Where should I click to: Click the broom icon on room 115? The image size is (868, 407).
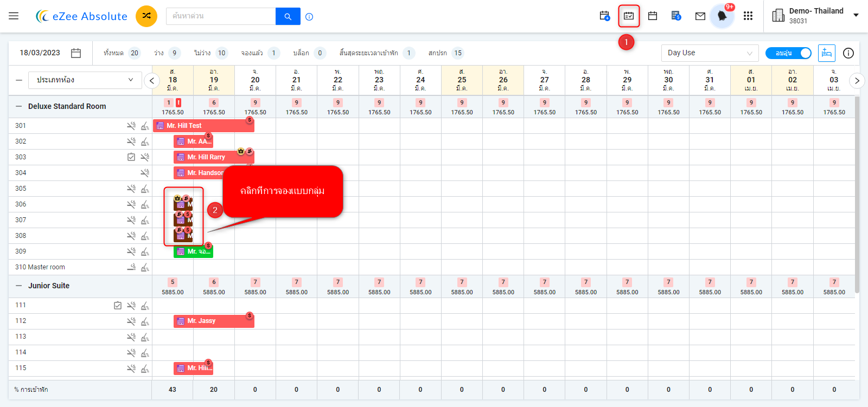(x=145, y=369)
